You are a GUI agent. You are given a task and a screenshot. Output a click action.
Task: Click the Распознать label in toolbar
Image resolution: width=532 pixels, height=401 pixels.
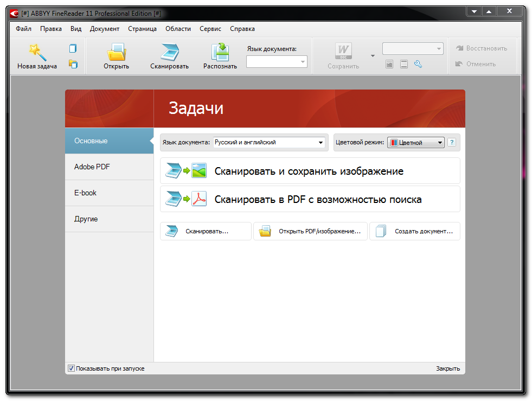220,66
